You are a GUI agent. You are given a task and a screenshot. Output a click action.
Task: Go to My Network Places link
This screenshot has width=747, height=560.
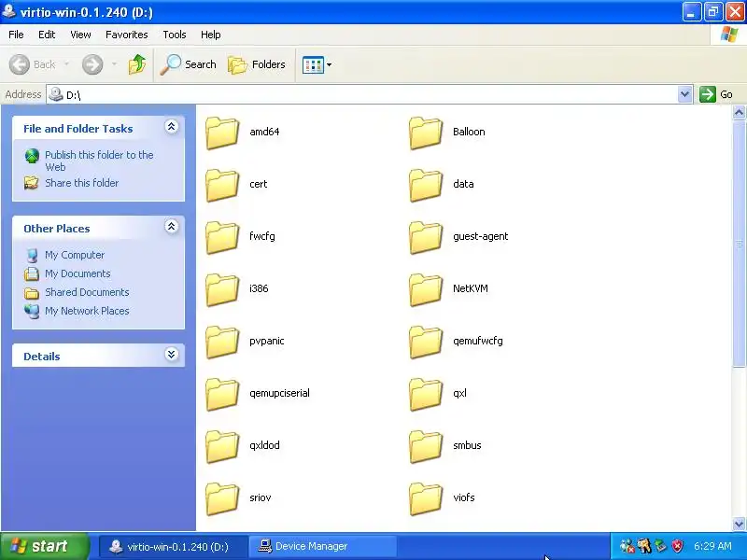click(87, 311)
